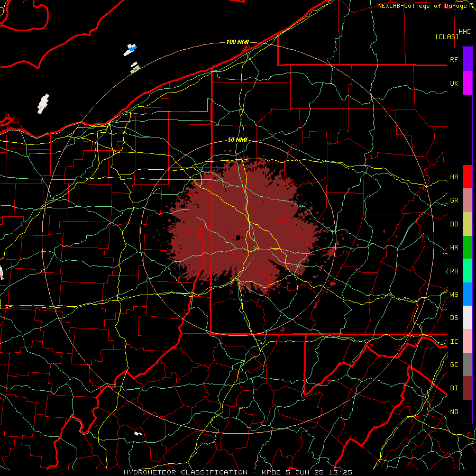The height and width of the screenshot is (476, 476).
Task: Click the white and yellow echo below the blue one
Action: coord(135,68)
